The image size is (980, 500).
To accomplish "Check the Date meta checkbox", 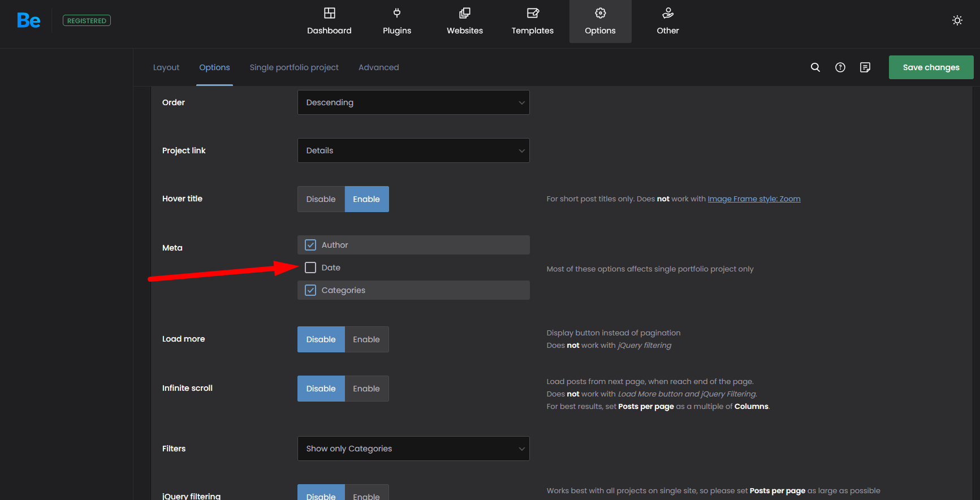I will (310, 268).
